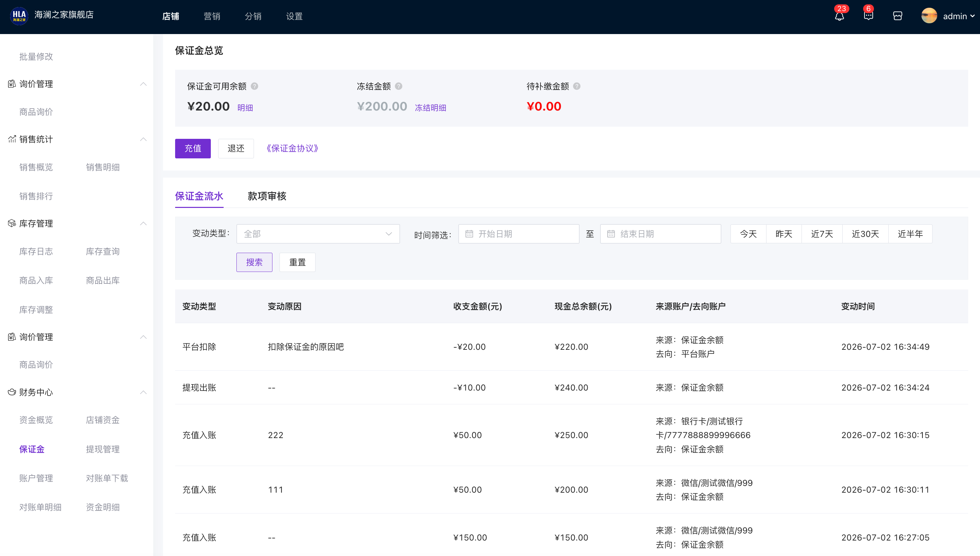Switch to the 款项审核 tab

pyautogui.click(x=267, y=196)
